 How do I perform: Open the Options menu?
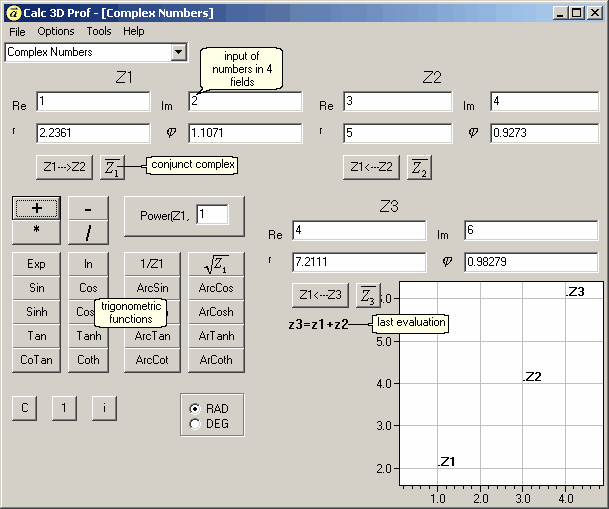point(56,32)
